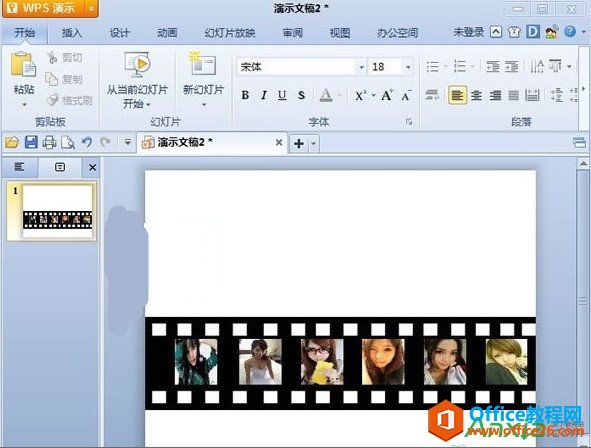Image resolution: width=591 pixels, height=448 pixels.
Task: Click the help question mark icon
Action: pyautogui.click(x=570, y=32)
